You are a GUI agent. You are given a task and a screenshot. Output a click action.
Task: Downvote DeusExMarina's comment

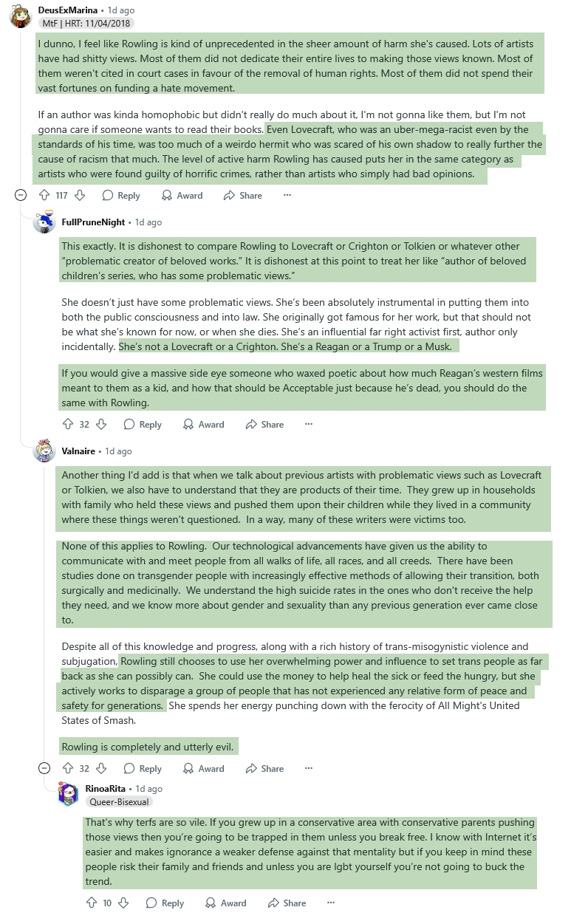80,196
